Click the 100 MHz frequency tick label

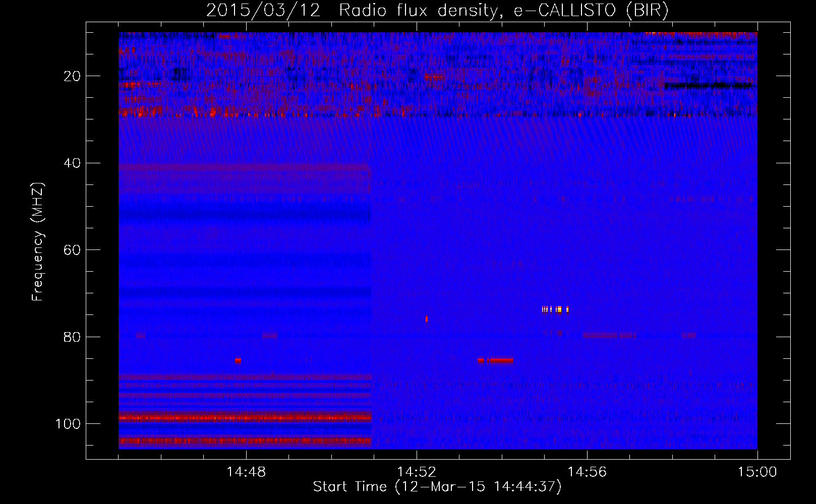tap(68, 424)
